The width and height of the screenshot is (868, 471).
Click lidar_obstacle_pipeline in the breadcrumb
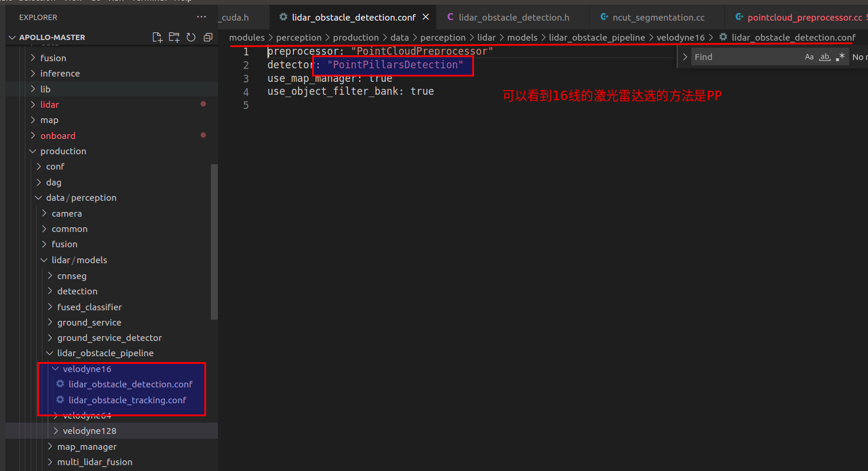[597, 38]
